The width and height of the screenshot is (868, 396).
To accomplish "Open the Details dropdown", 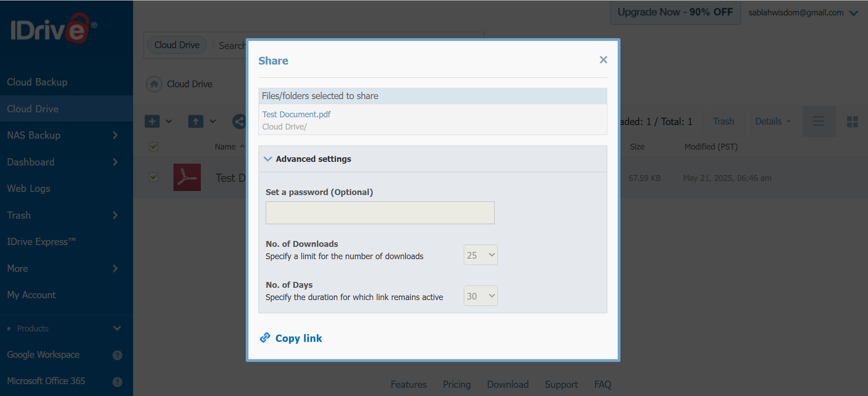I will (773, 121).
